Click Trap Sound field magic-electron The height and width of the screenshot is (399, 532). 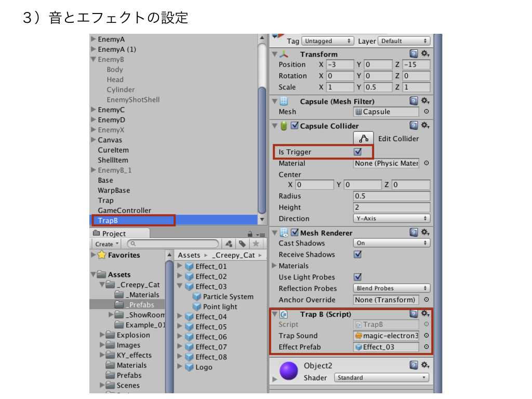[386, 336]
